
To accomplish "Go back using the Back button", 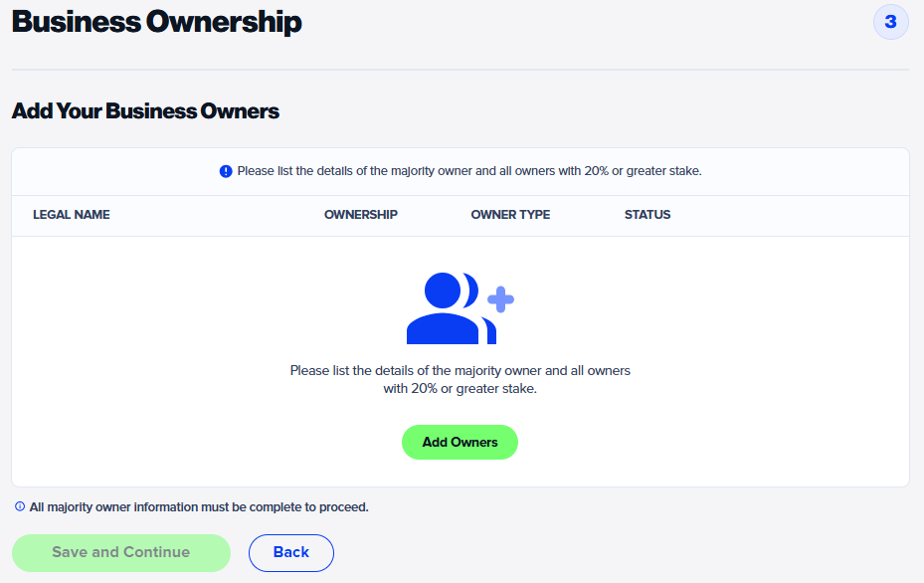I will tap(290, 552).
